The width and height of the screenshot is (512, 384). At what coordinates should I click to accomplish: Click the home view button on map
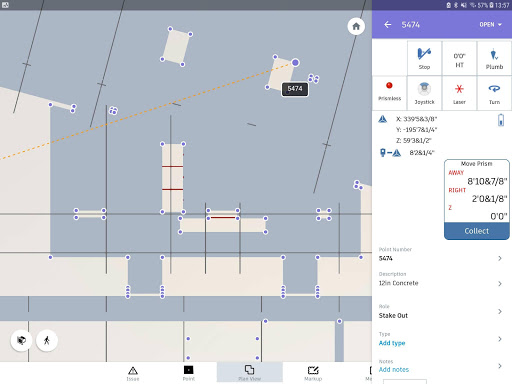356,26
